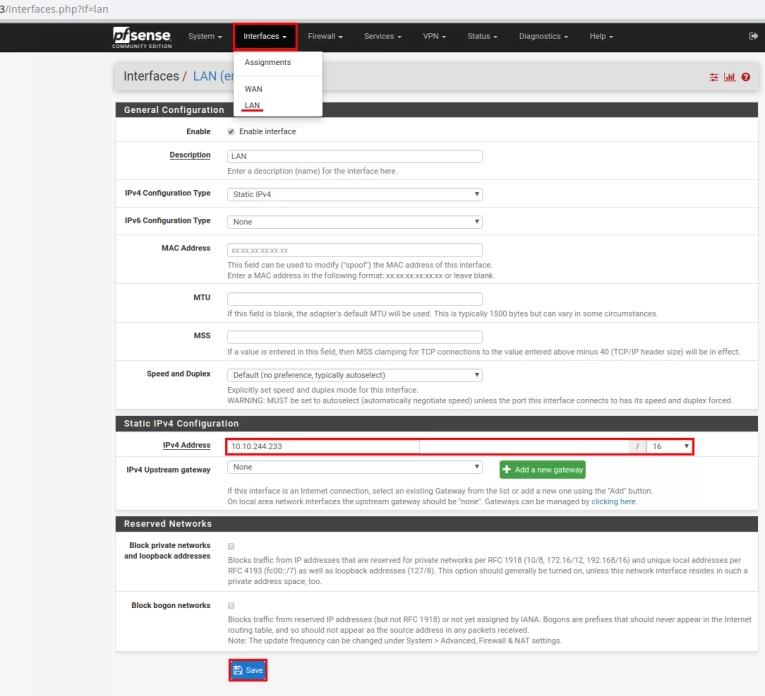Click the MAC Address input field
This screenshot has height=696, width=765.
(355, 250)
